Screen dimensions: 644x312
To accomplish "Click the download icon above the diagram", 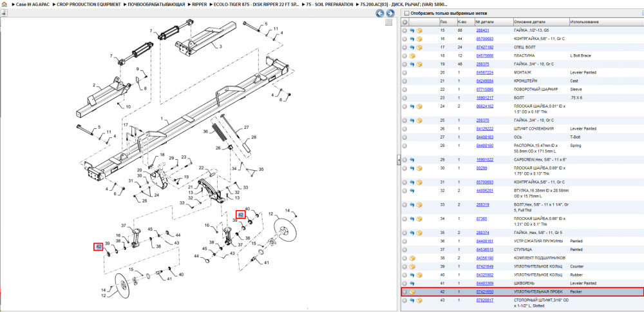I will (x=4, y=13).
